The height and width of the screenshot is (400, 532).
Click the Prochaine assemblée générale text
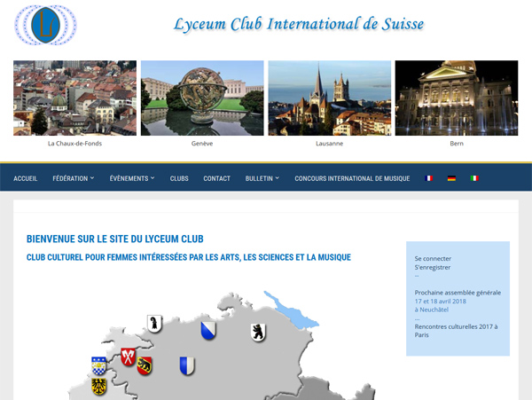point(458,293)
